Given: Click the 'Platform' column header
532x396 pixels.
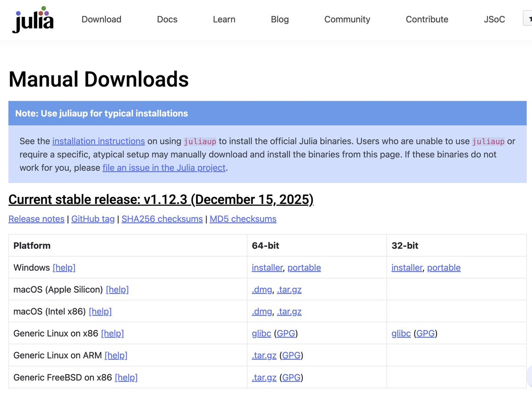Looking at the screenshot, I should (32, 245).
